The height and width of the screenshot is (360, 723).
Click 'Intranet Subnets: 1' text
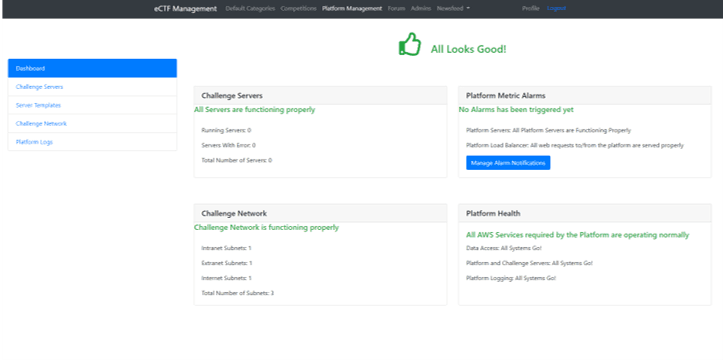coord(226,248)
